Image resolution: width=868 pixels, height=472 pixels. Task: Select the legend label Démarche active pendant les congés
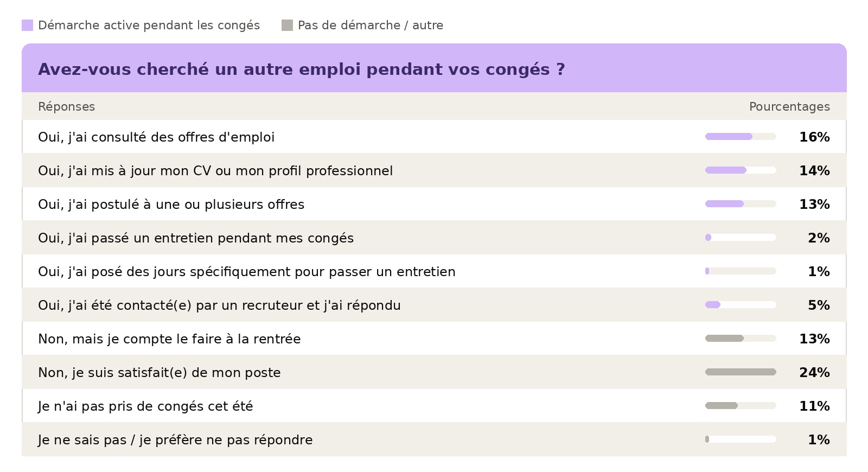tap(149, 25)
